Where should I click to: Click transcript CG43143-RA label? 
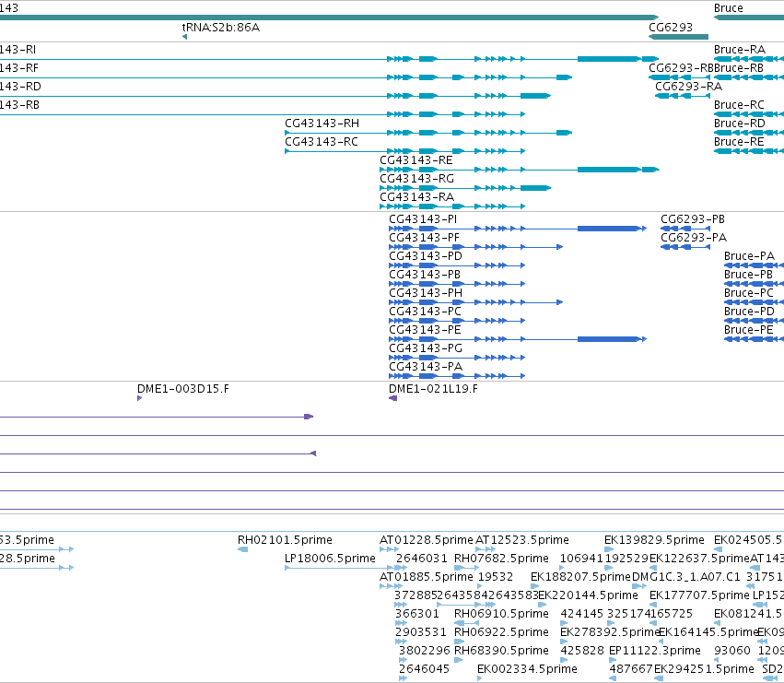[x=417, y=197]
